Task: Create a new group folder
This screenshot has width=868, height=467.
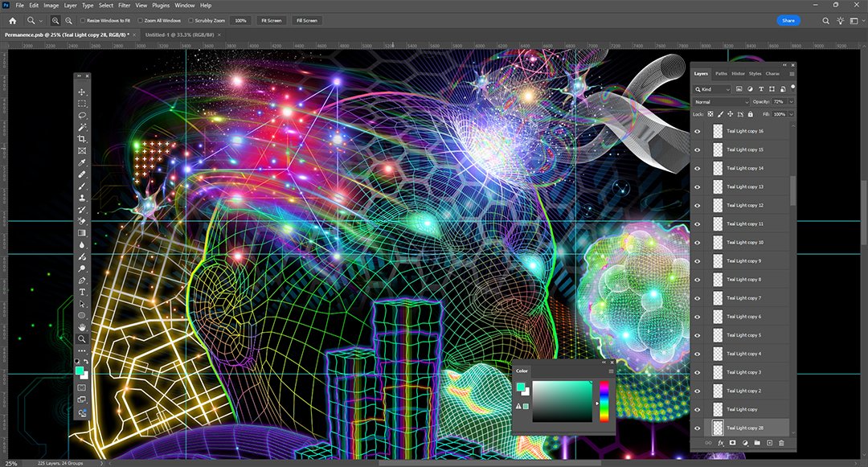Action: pos(757,443)
